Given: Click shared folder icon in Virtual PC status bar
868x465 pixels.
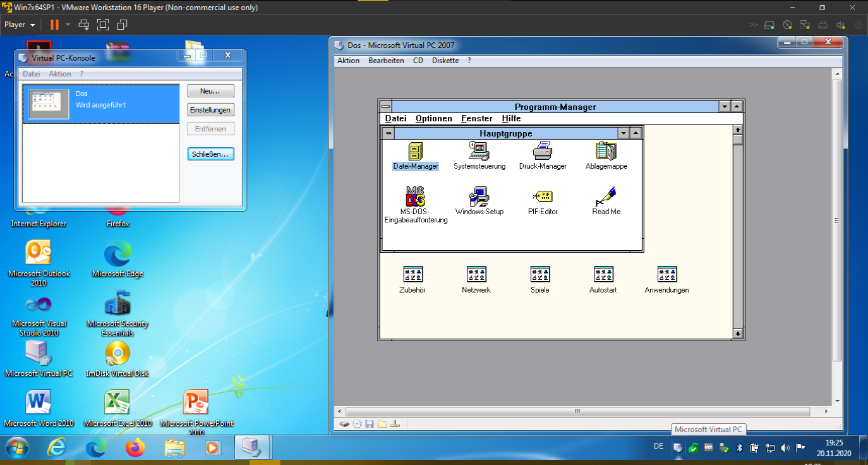Looking at the screenshot, I should click(x=382, y=425).
